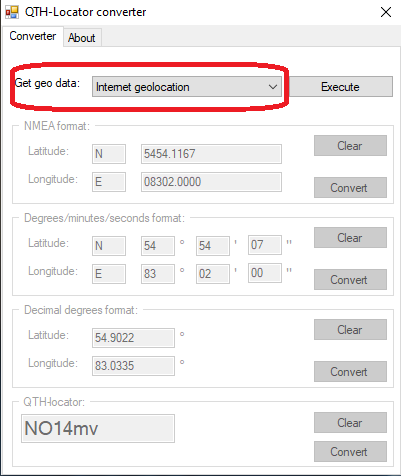The image size is (401, 476).
Task: Click the QTH-locator text box NO14mv
Action: click(x=98, y=429)
